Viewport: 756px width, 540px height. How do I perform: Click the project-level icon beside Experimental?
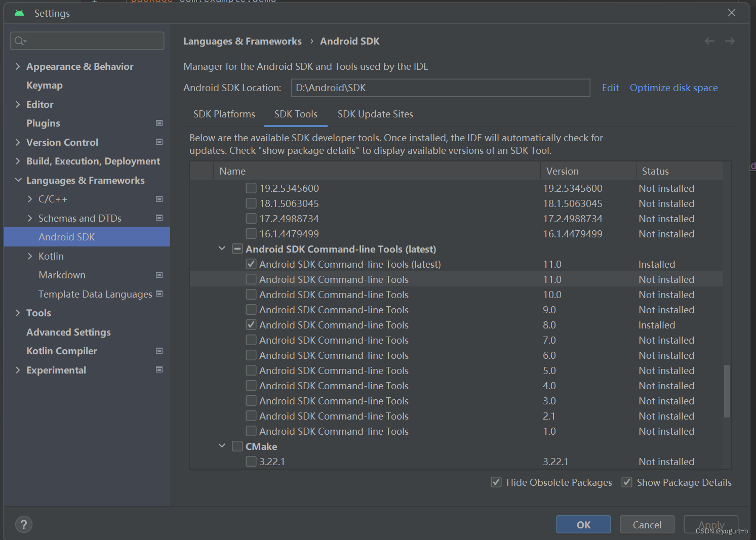click(x=159, y=370)
